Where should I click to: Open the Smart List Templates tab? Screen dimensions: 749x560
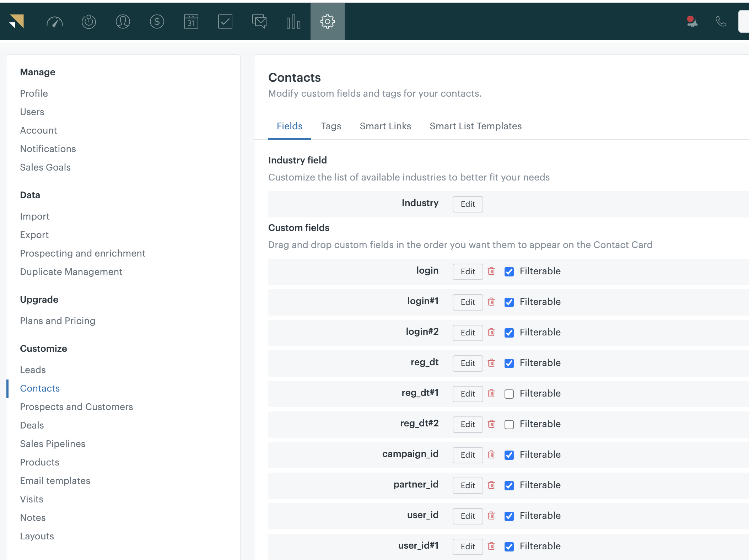coord(475,126)
